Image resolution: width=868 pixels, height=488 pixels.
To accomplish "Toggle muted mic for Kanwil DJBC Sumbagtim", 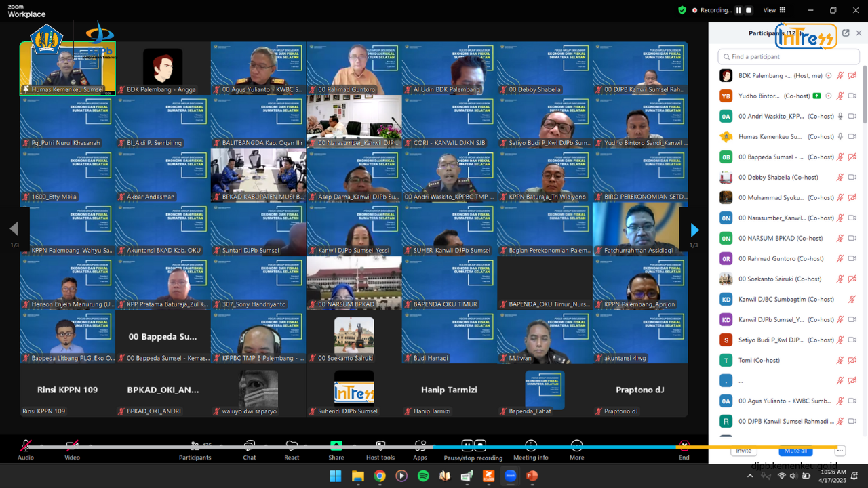I will [x=852, y=299].
